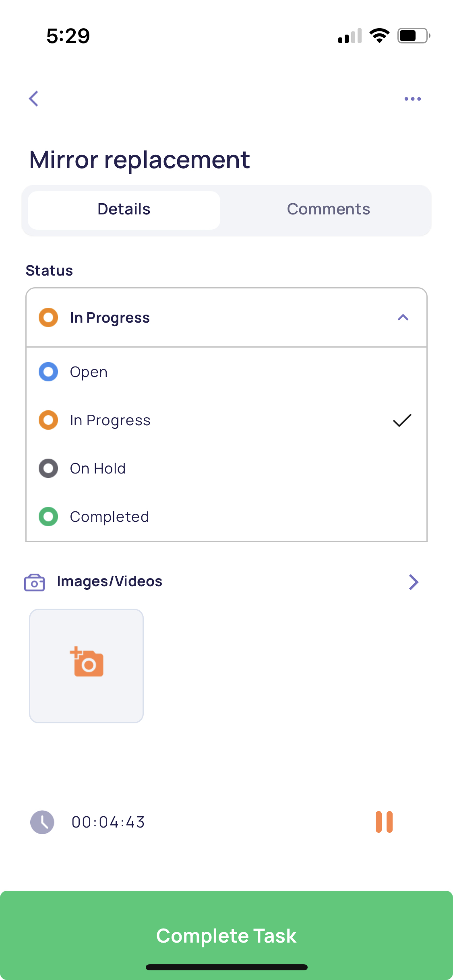Tap the Complete Task button
453x980 pixels.
click(226, 935)
